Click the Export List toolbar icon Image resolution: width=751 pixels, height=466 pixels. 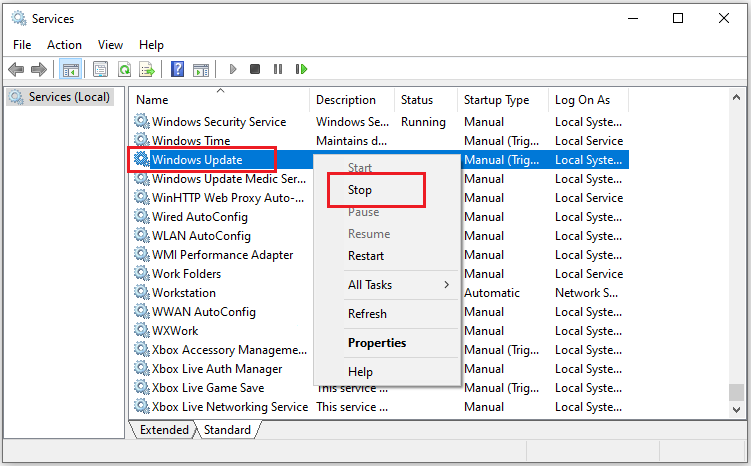coord(147,69)
